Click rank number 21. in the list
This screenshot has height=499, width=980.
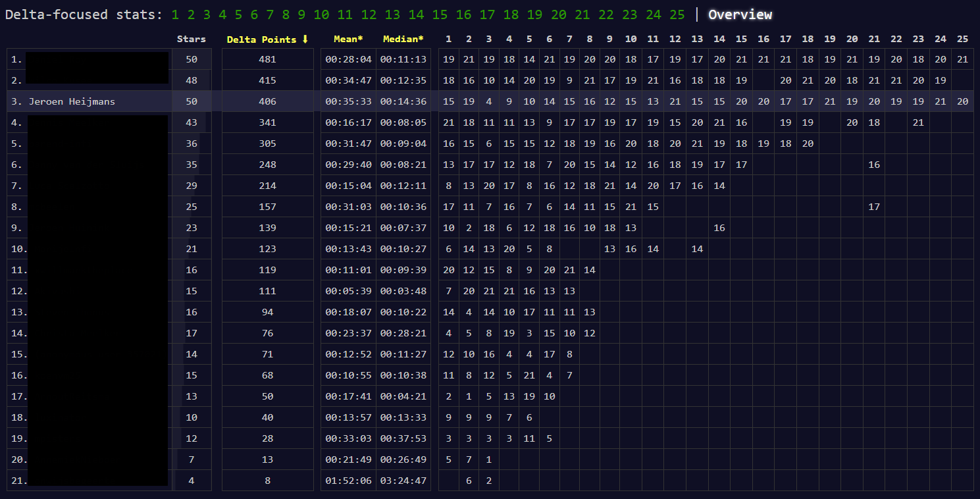coord(18,481)
